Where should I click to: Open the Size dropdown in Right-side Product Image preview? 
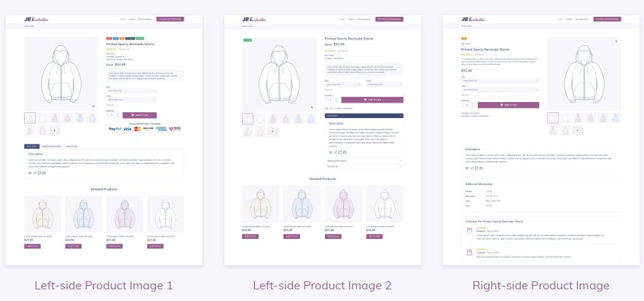coord(500,81)
